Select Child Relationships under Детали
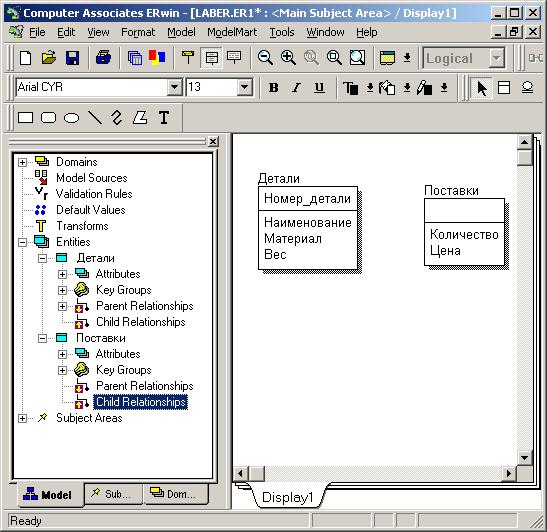Viewport: 547px width, 532px height. pos(141,322)
